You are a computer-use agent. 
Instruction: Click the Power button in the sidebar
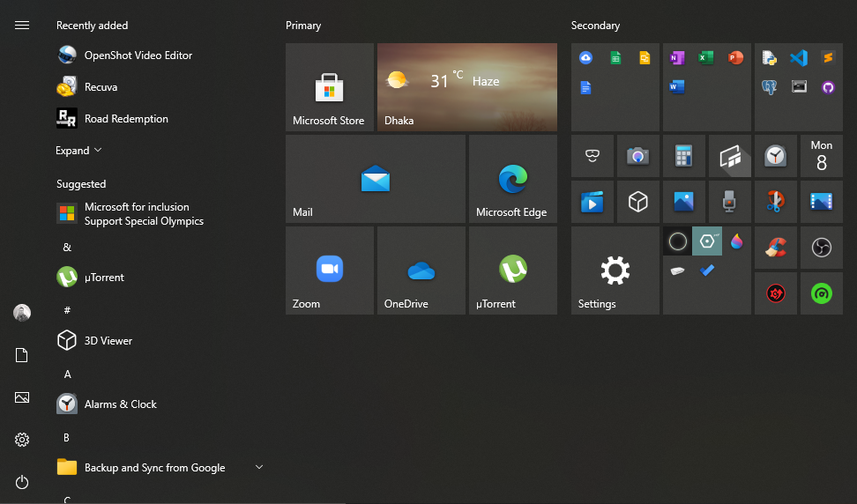point(22,482)
